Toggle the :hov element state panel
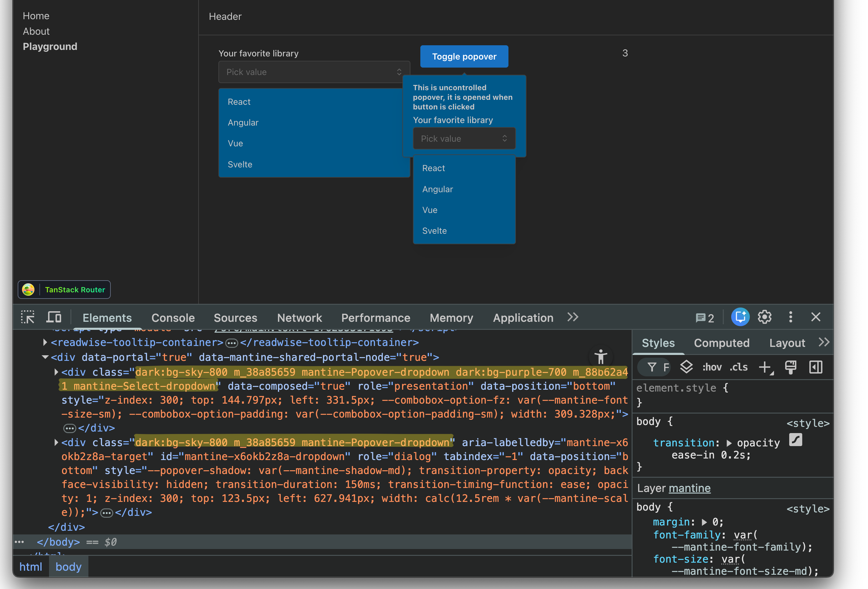 pos(712,367)
